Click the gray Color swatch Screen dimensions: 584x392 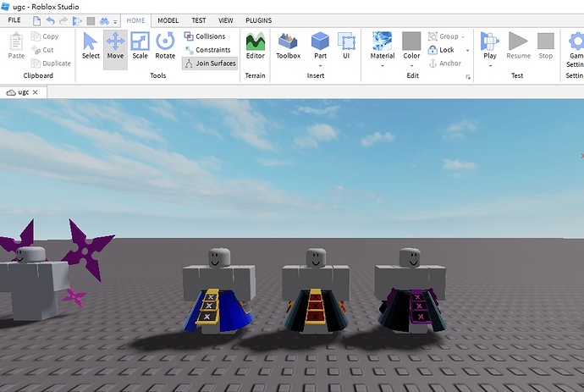click(411, 41)
